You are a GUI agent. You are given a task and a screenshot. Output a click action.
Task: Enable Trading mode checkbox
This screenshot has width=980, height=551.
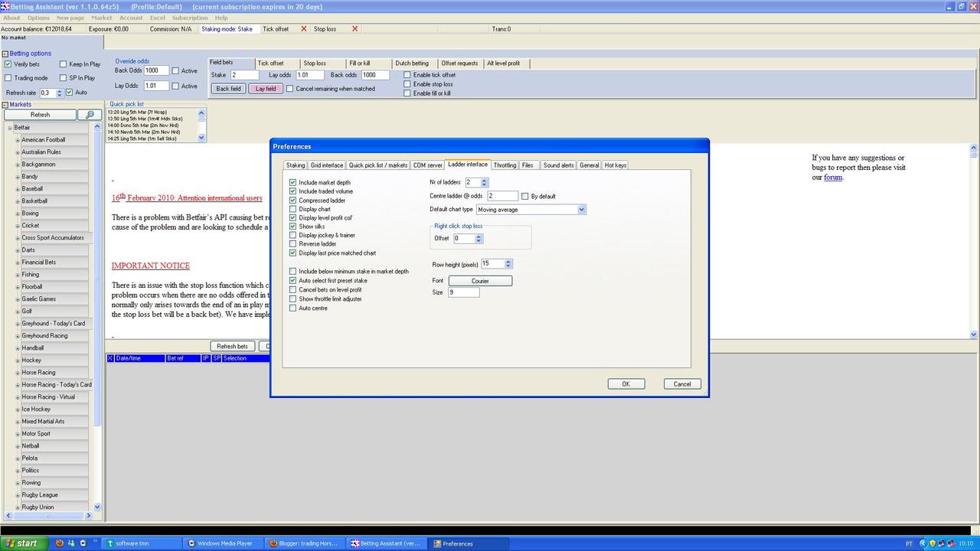pyautogui.click(x=8, y=78)
